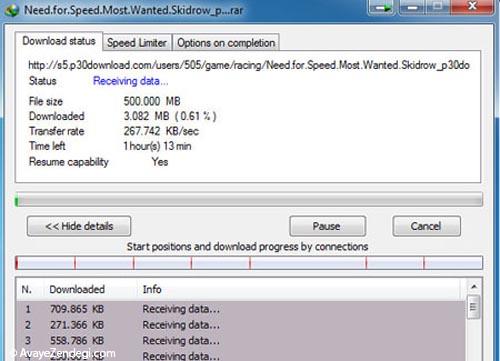Viewport: 500px width, 361px height.
Task: Click the scroll up arrow of connections list
Action: [x=474, y=287]
